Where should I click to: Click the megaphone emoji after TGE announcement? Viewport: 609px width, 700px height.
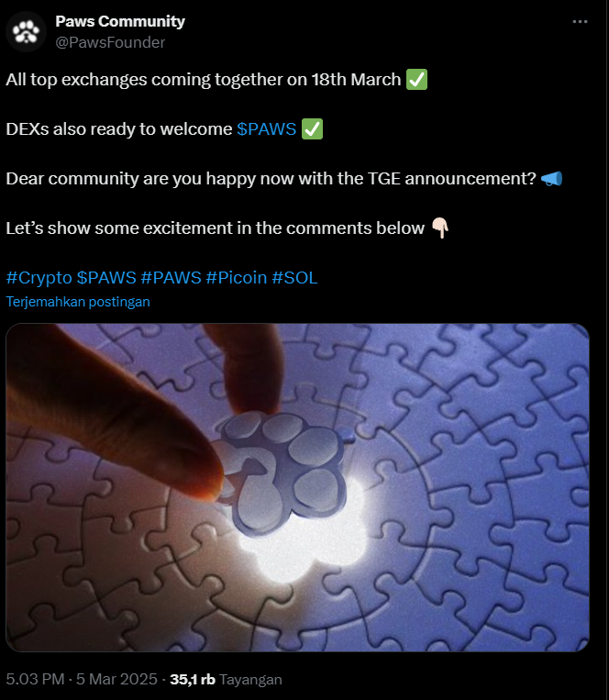[551, 179]
